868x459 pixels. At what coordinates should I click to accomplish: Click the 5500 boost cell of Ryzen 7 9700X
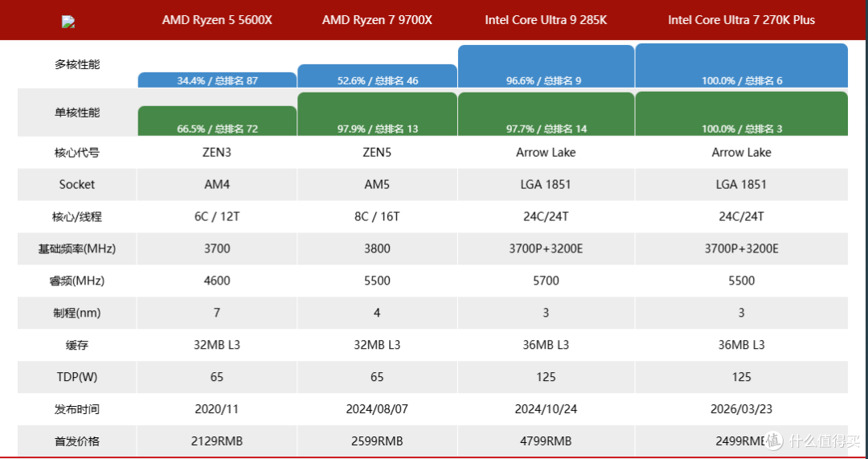click(377, 281)
